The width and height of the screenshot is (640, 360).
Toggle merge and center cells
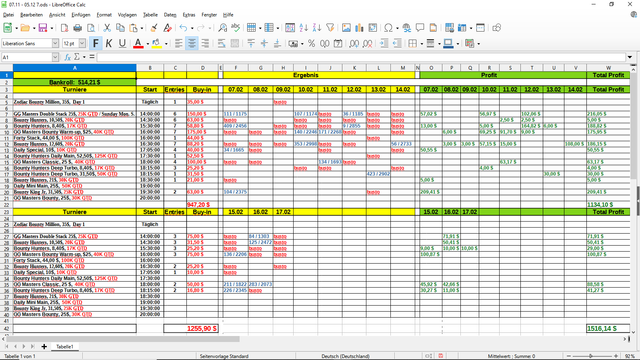[234, 43]
